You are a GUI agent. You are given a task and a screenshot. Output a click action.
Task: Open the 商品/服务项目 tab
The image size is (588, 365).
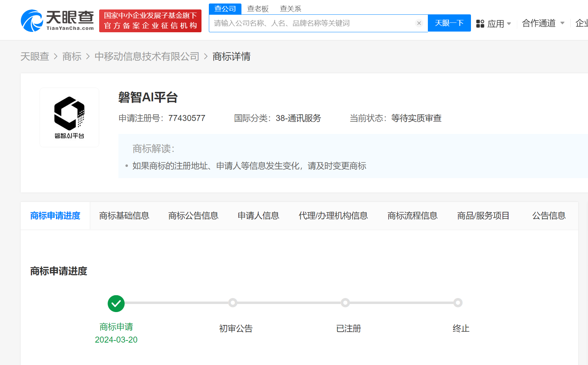point(483,216)
